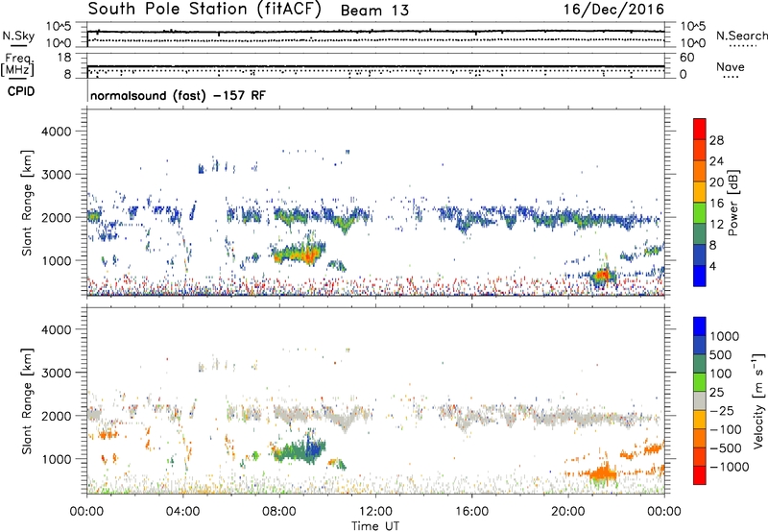This screenshot has height=532, width=768.
Task: Click the orange velocity patch near 21:30
Action: [602, 473]
